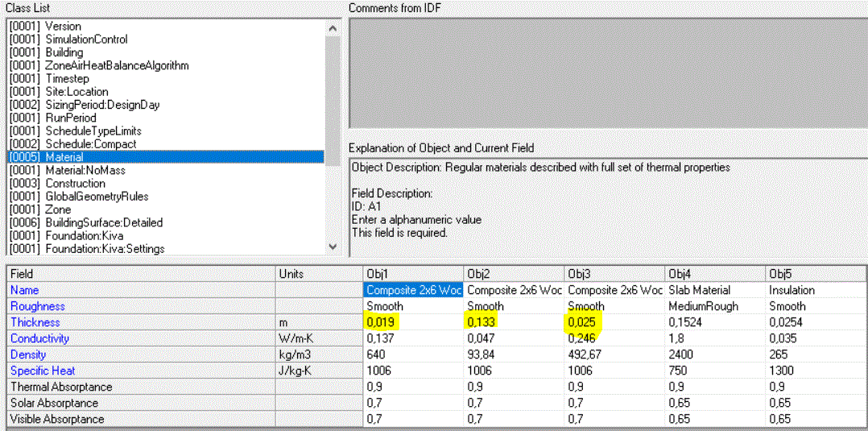
Task: Select density value 2400
Action: pos(715,354)
